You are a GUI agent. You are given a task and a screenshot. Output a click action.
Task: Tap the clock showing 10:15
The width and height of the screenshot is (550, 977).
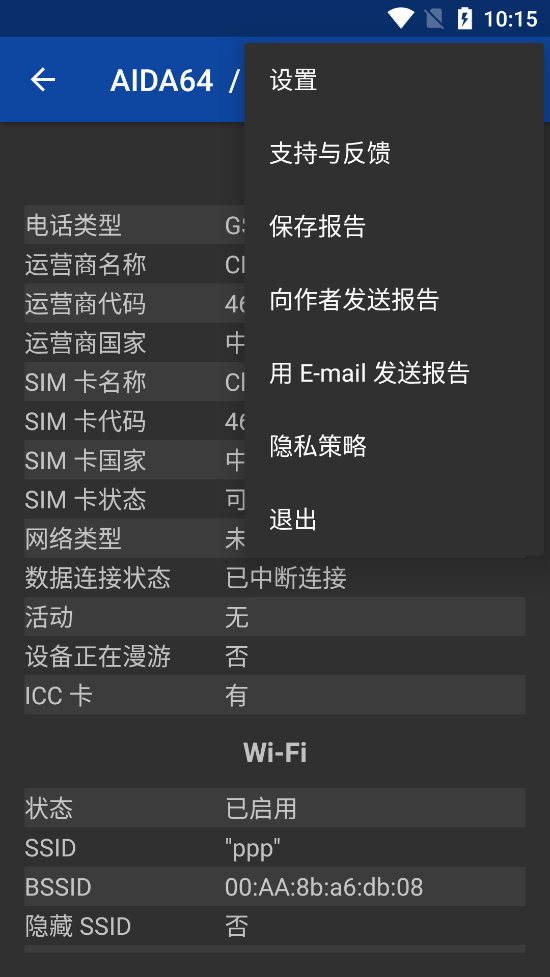coord(510,19)
